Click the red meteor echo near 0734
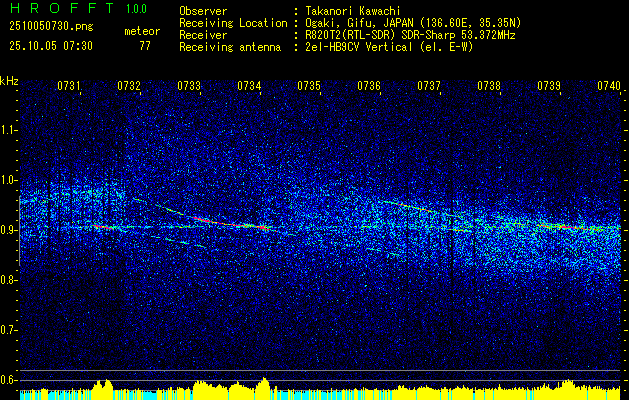629x400 pixels. (263, 227)
